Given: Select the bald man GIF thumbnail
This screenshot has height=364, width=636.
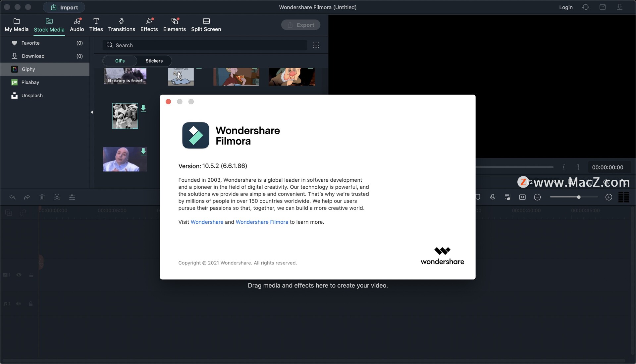Looking at the screenshot, I should tap(125, 159).
